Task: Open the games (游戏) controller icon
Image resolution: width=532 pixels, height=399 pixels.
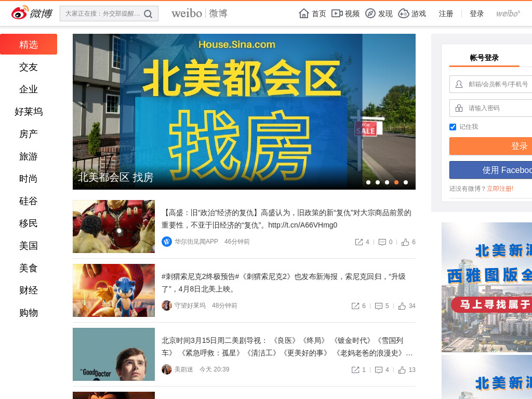Action: tap(403, 13)
